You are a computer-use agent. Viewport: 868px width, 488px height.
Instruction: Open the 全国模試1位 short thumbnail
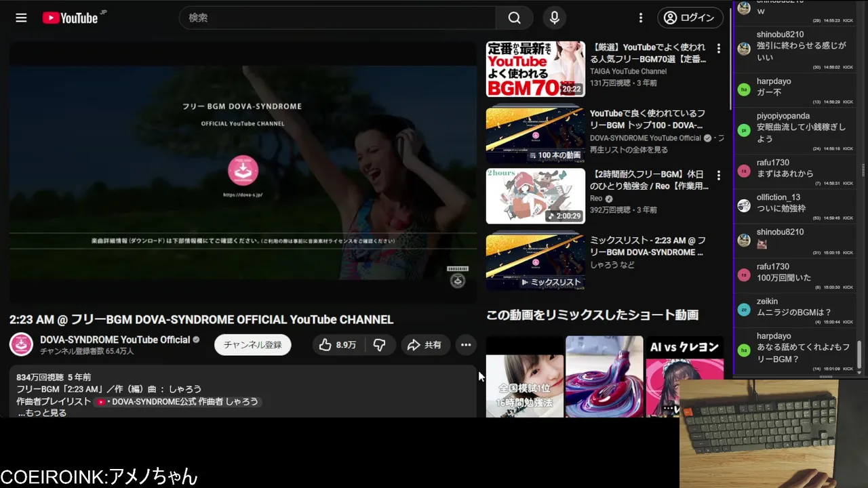tap(524, 376)
